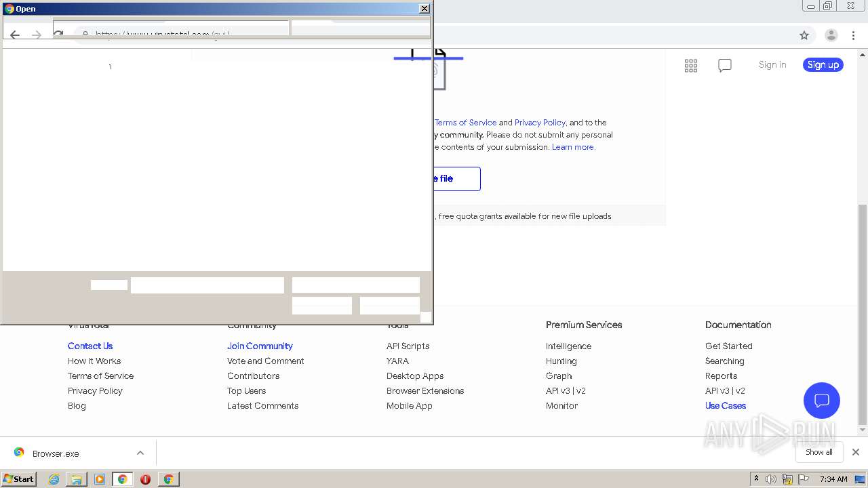
Task: Open the Windows Start menu
Action: 19,479
